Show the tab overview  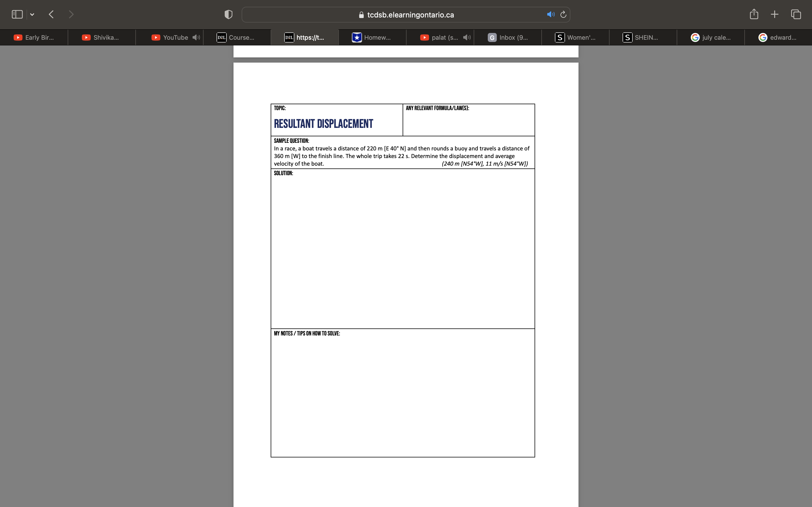click(x=796, y=14)
